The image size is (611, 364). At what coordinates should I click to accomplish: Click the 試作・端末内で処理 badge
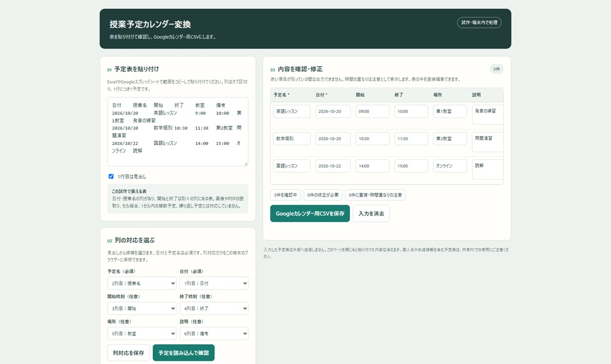click(x=479, y=23)
